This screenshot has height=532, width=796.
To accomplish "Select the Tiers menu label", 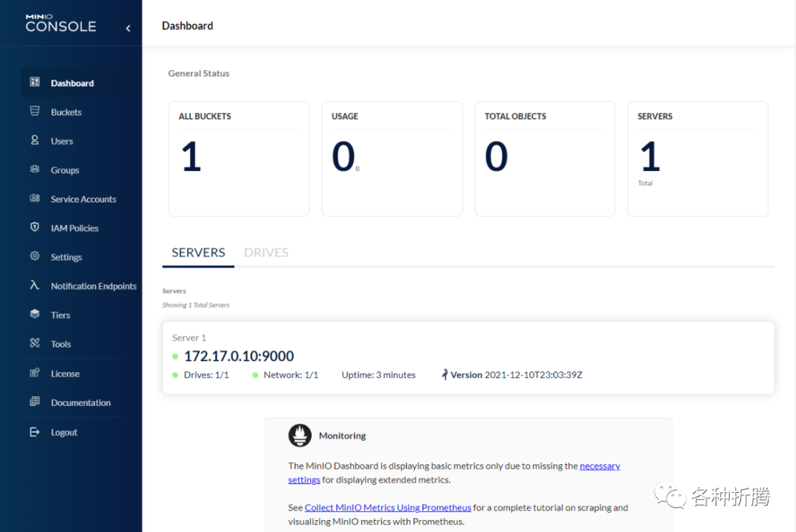I will 60,315.
